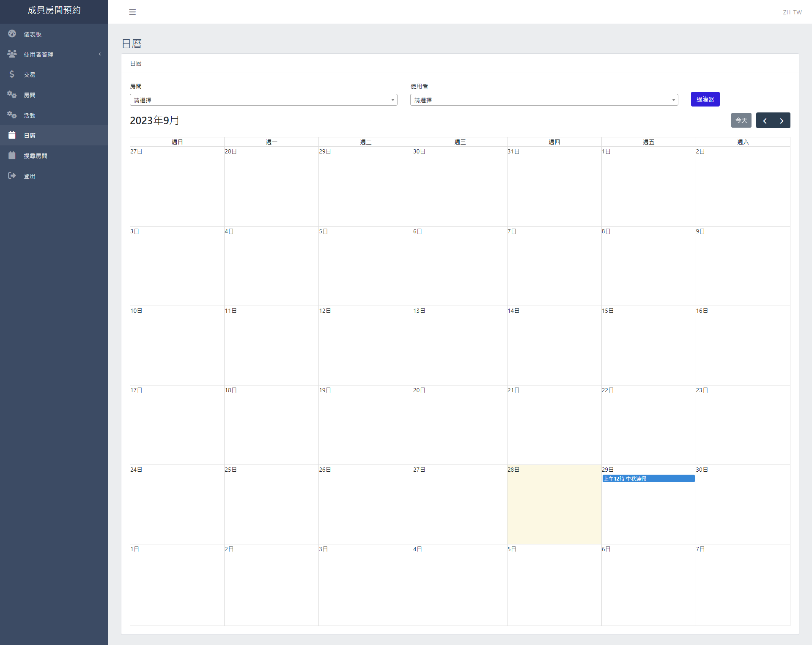Open the 上午12時 中秋連假 calendar event
The height and width of the screenshot is (645, 812).
tap(648, 478)
